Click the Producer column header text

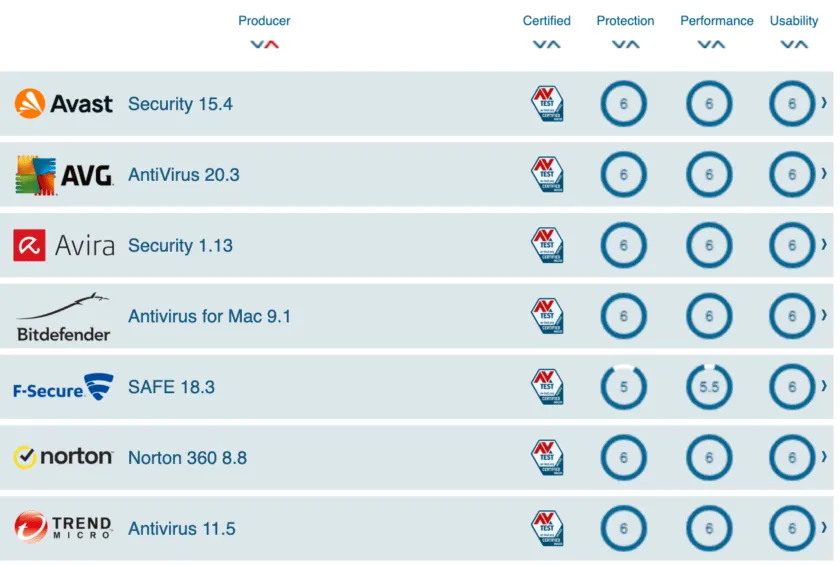pos(264,21)
